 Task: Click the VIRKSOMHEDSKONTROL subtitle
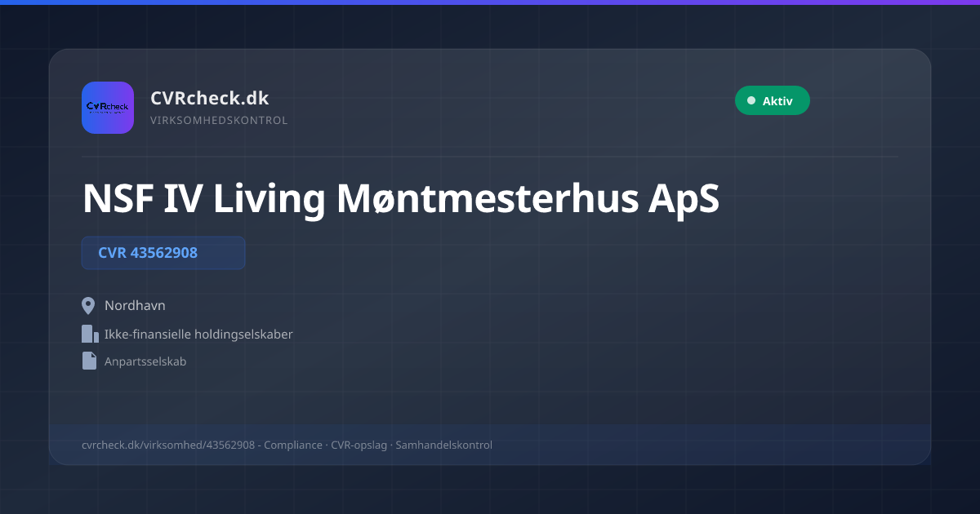219,121
